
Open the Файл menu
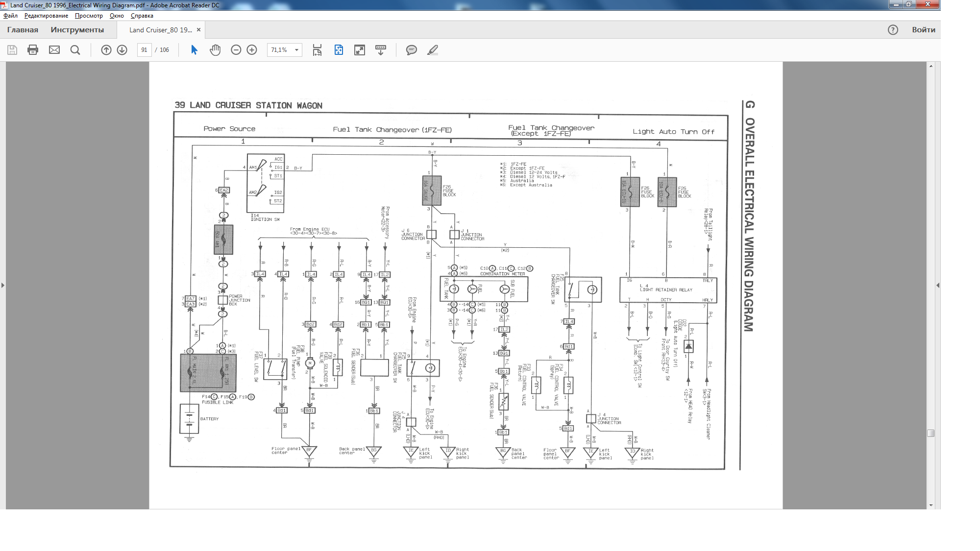tap(10, 16)
